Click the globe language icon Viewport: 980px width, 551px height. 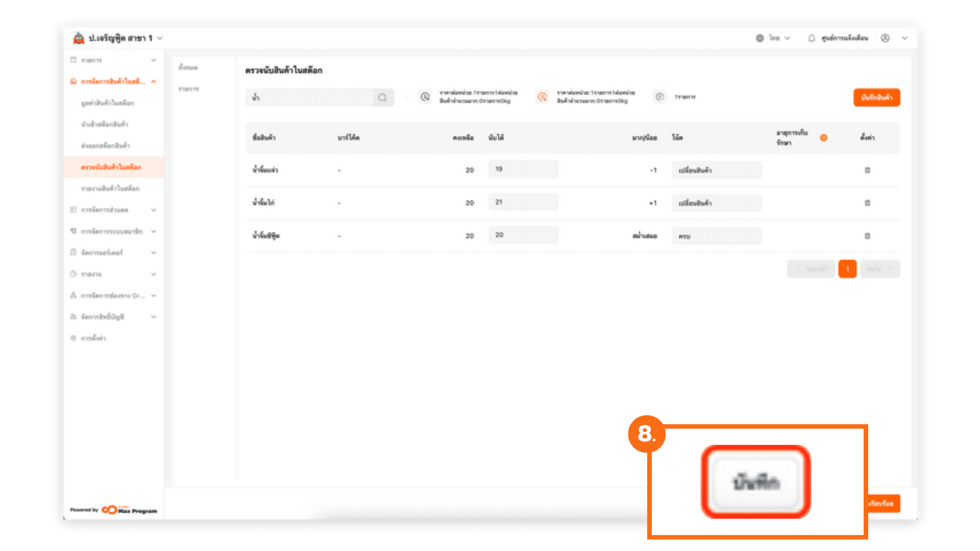[759, 38]
